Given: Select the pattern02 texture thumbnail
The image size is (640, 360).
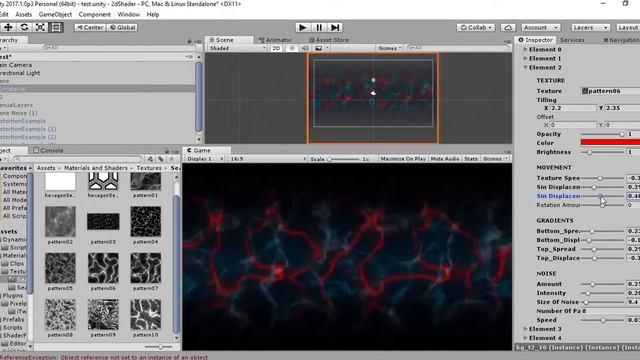Looking at the screenshot, I should (60, 222).
